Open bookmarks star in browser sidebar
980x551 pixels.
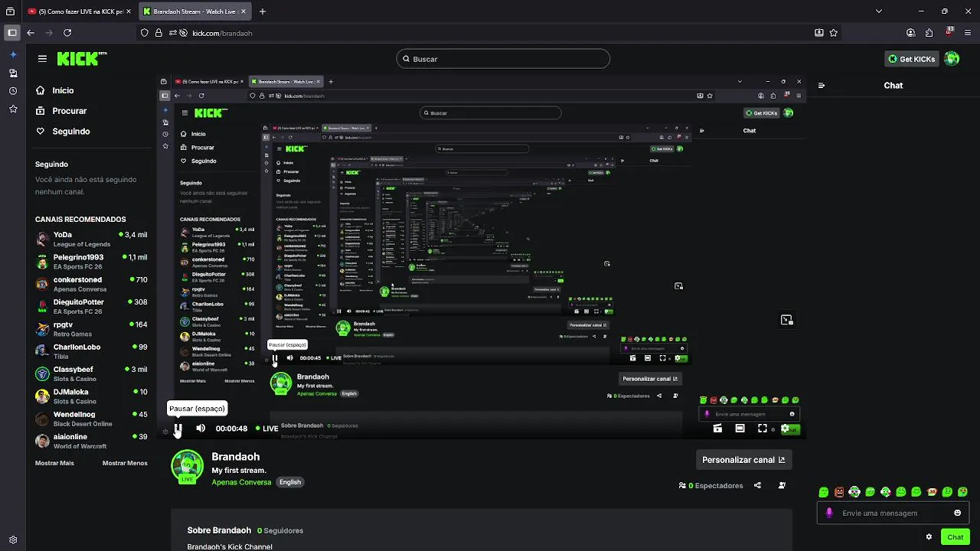13,109
